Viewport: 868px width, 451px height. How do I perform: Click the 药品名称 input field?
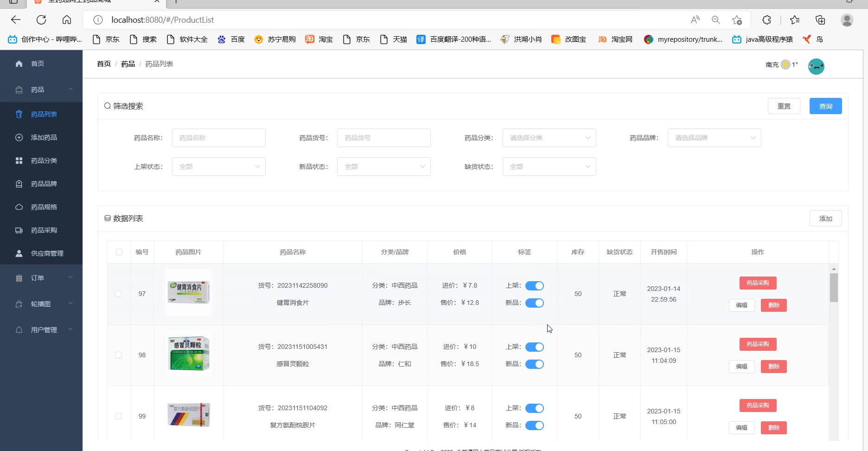(x=218, y=138)
